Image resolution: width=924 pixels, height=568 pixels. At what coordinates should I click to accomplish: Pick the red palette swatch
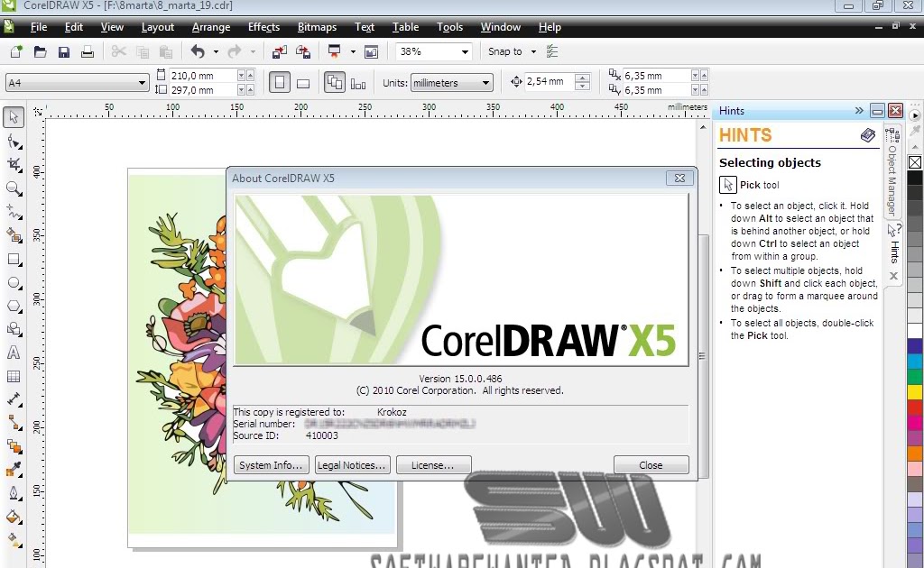tap(915, 407)
